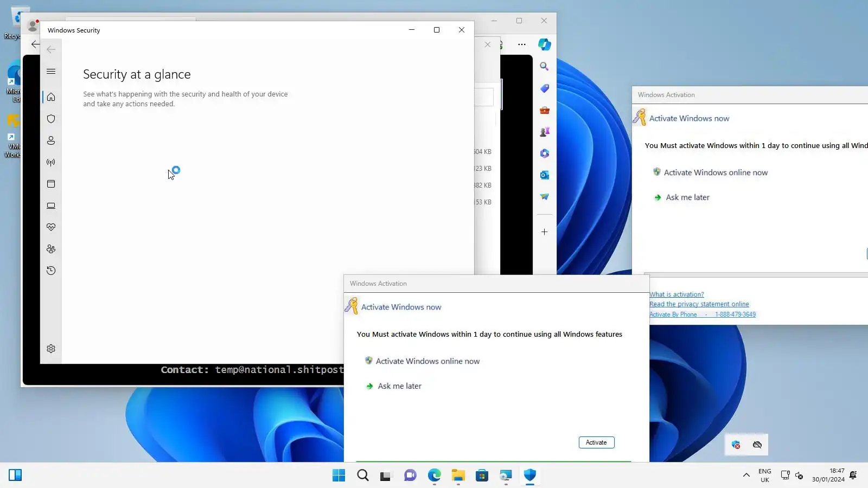The image size is (868, 488).
Task: Open Device performance & health heart icon
Action: 51,227
